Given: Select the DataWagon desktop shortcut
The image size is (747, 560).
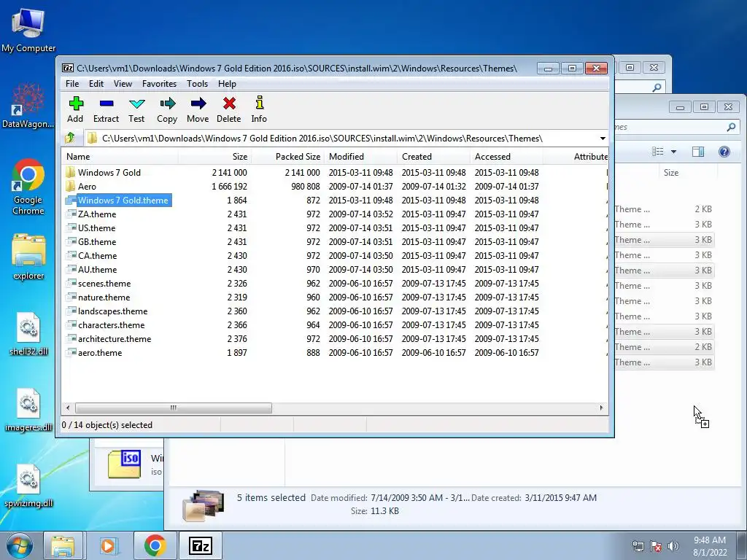Looking at the screenshot, I should click(28, 106).
